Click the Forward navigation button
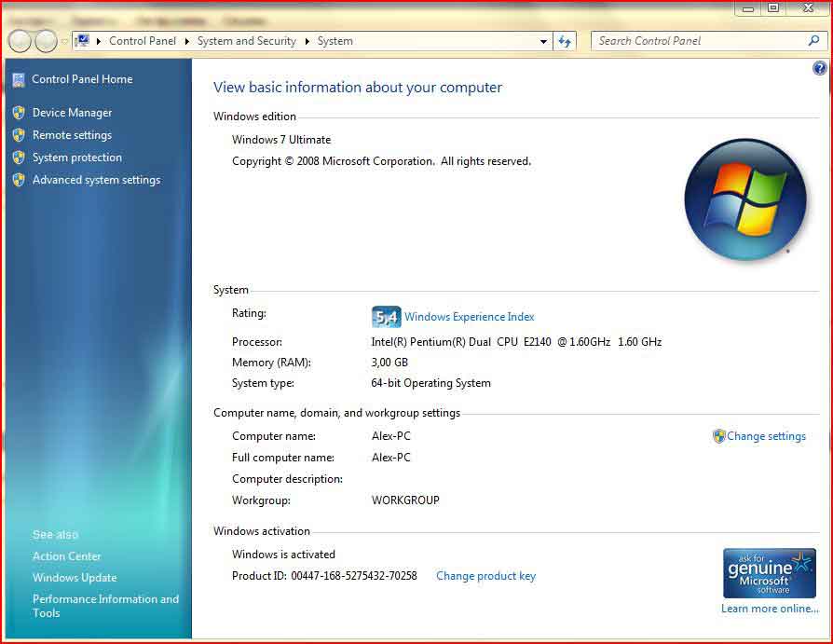Image resolution: width=833 pixels, height=644 pixels. (x=46, y=41)
